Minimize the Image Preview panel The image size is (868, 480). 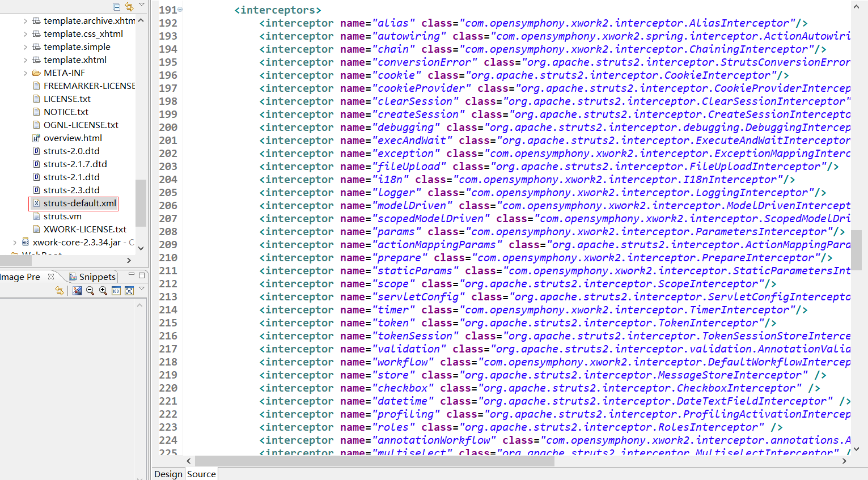coord(132,275)
